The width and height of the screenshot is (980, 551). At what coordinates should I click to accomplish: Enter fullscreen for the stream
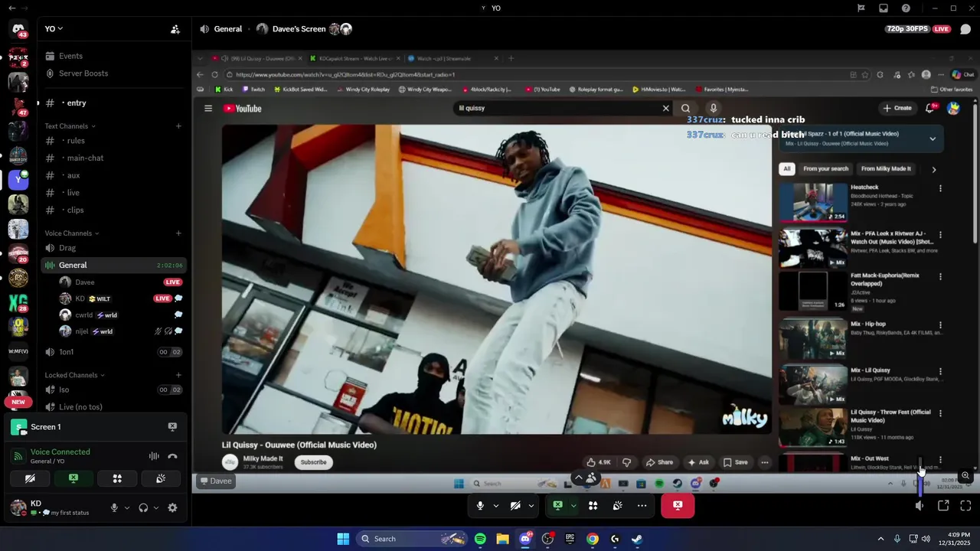(965, 506)
